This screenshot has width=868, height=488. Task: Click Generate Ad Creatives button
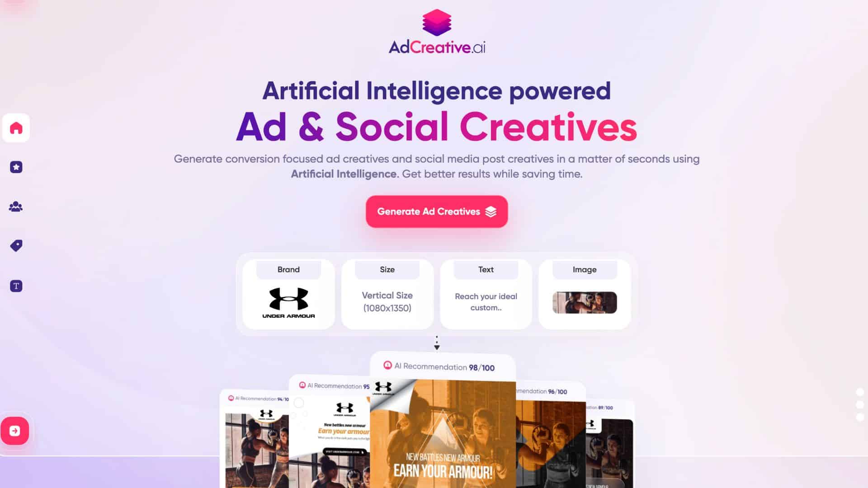tap(436, 211)
